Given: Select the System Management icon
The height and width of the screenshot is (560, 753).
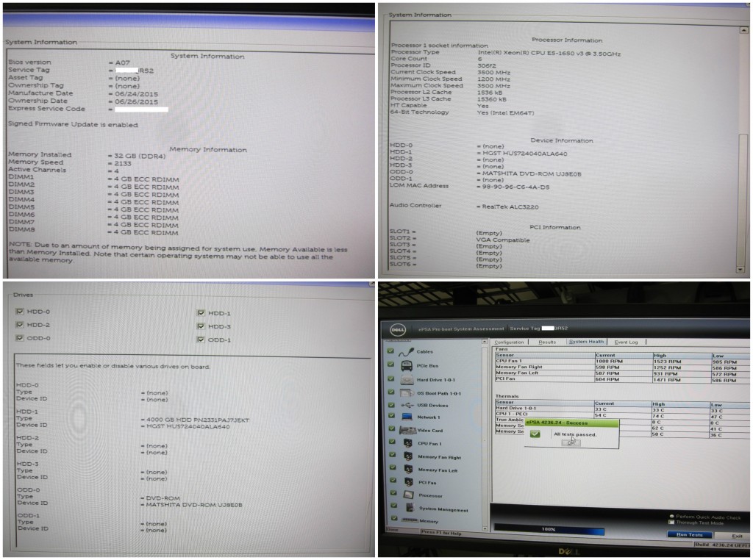Looking at the screenshot, I should [x=410, y=508].
